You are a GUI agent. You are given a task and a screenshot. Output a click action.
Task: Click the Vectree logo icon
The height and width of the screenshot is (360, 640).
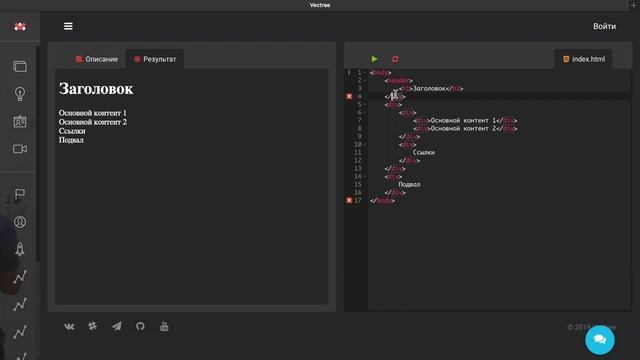[x=20, y=27]
